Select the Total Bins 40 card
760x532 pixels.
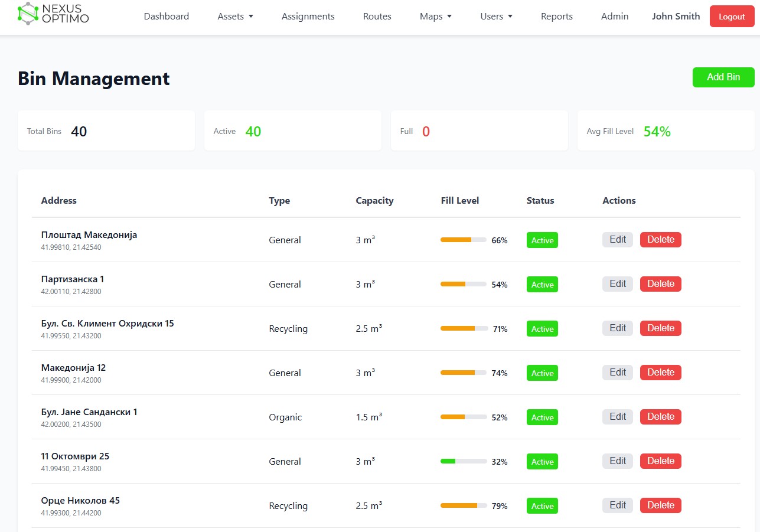106,130
